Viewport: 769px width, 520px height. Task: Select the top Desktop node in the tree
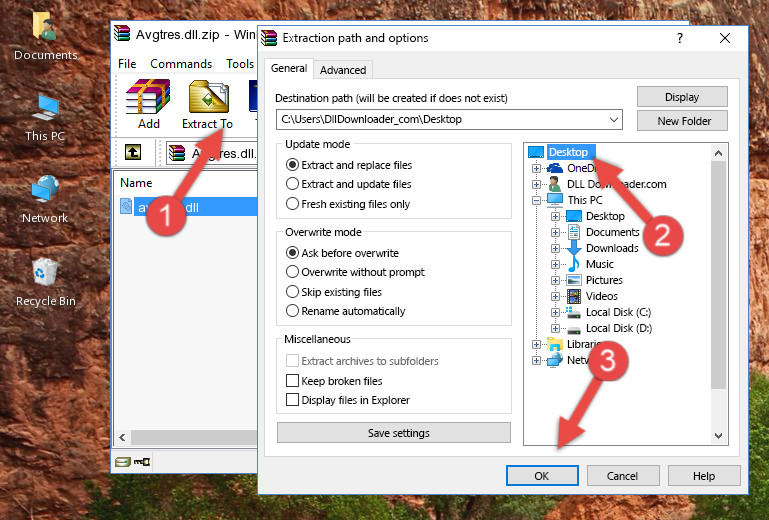(x=568, y=152)
